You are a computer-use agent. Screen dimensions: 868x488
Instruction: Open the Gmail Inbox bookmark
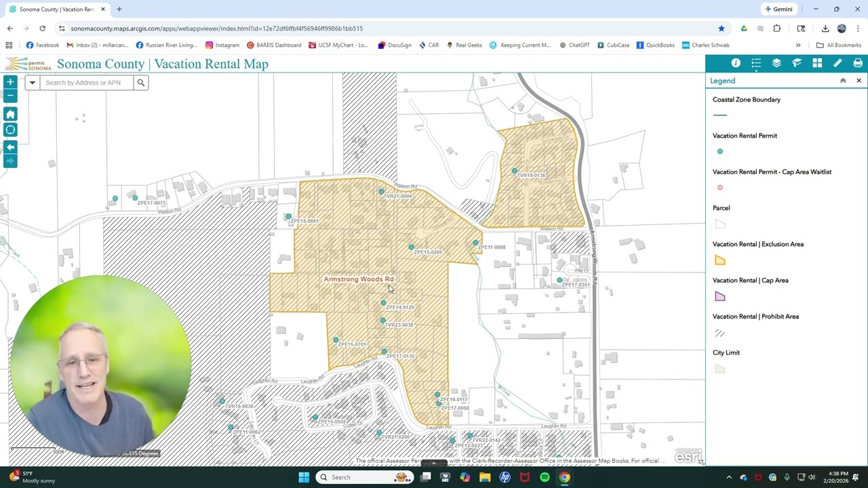[x=97, y=45]
